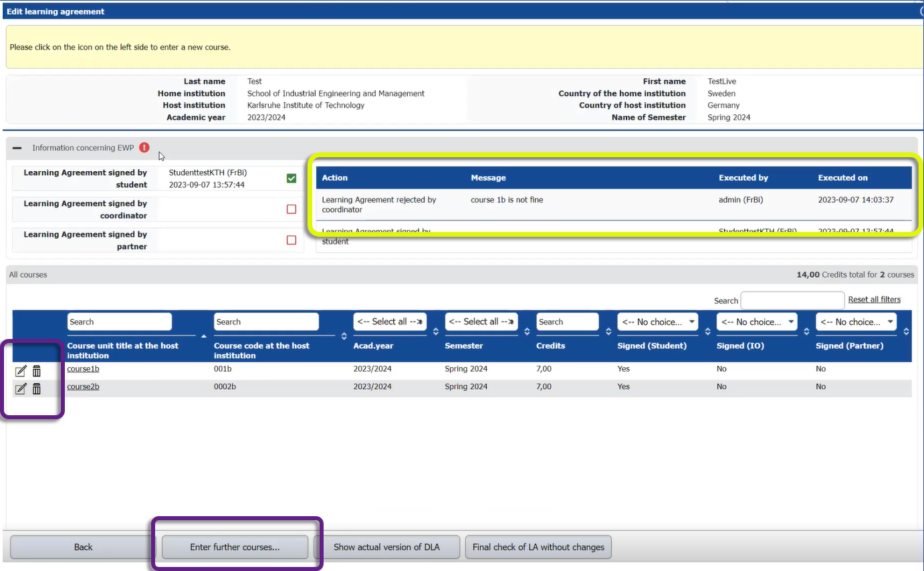The height and width of the screenshot is (571, 924).
Task: Click sort arrows beside Course code column
Action: coord(344,336)
